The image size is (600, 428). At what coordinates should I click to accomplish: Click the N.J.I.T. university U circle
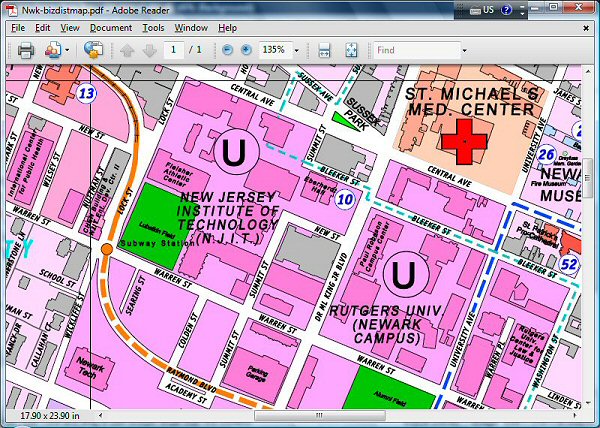click(236, 152)
